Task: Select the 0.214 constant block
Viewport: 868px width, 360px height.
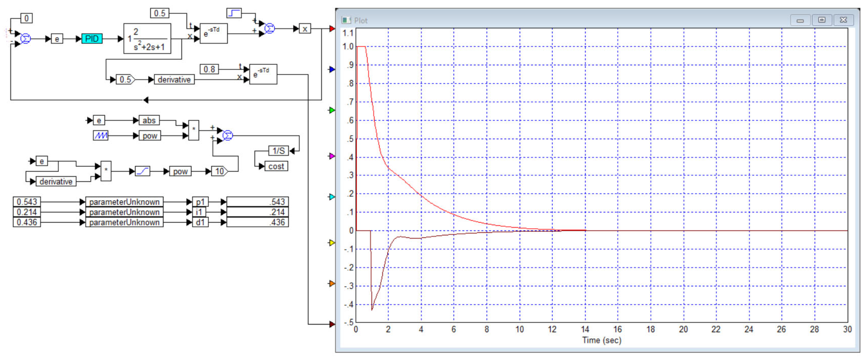Action: pyautogui.click(x=27, y=212)
